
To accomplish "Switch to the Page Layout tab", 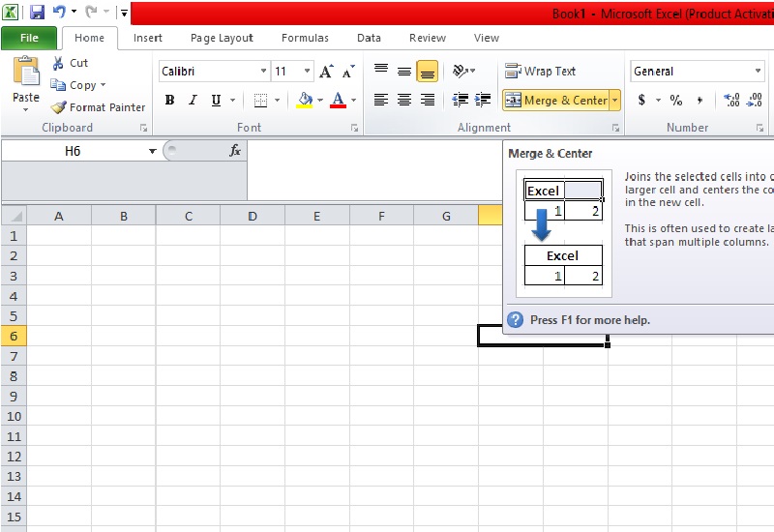I will (x=222, y=38).
